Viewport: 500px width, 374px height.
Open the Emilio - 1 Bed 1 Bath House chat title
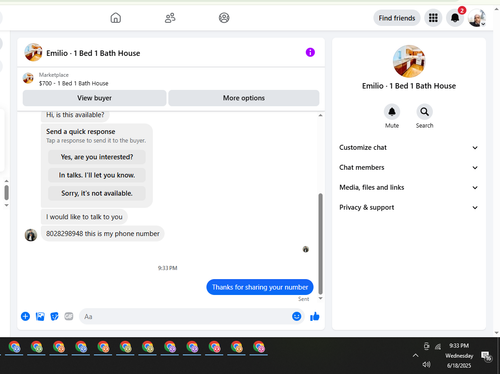(93, 53)
